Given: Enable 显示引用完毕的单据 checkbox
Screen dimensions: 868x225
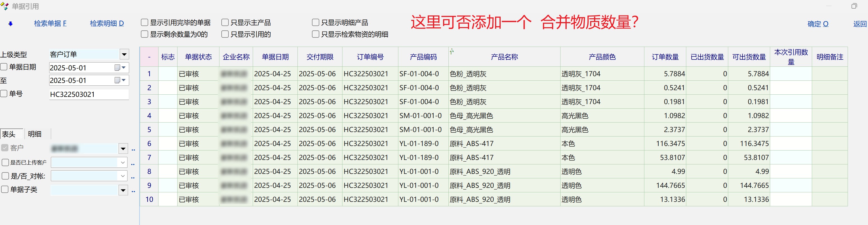Looking at the screenshot, I should [145, 23].
